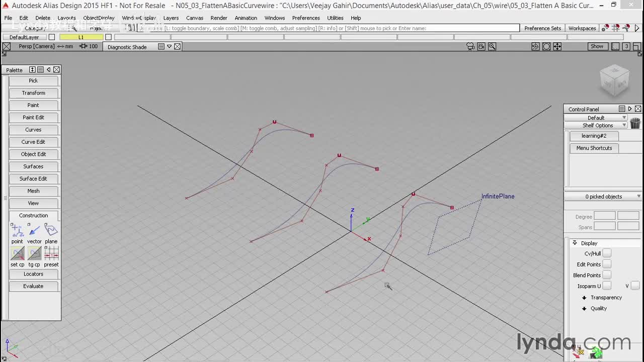Select the Construction plane tool
Viewport: 644px width, 362px height.
pyautogui.click(x=51, y=230)
